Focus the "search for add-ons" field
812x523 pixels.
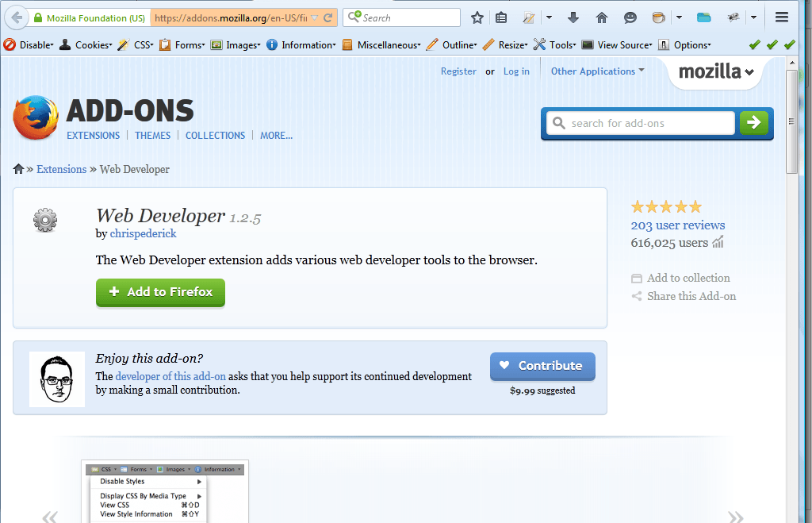point(641,123)
